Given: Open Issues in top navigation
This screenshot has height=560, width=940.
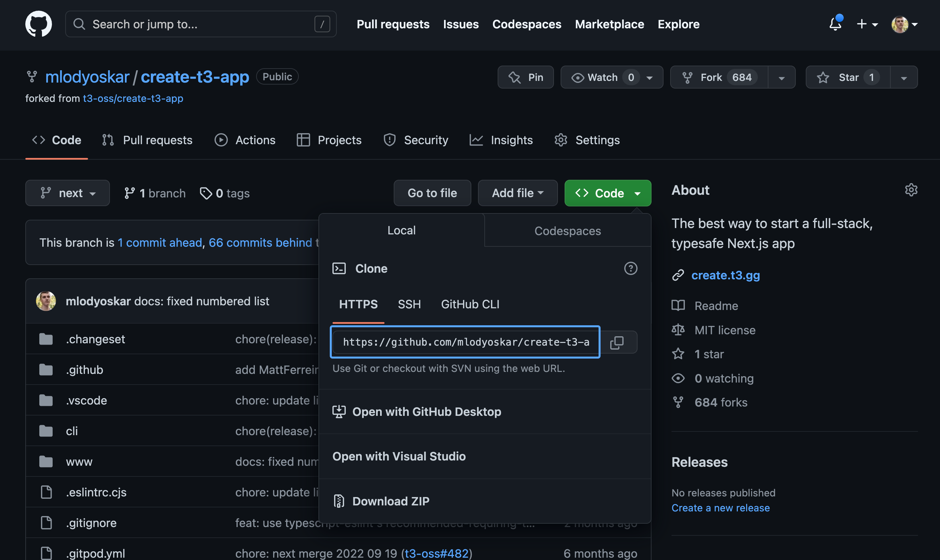Looking at the screenshot, I should (461, 24).
